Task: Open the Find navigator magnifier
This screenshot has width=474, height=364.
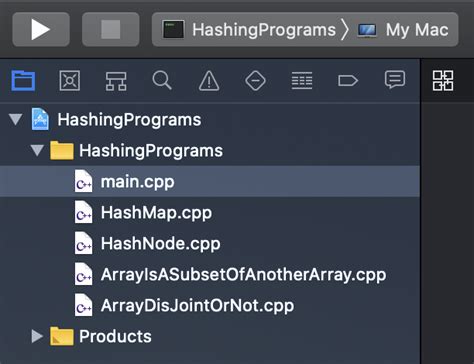Action: pyautogui.click(x=162, y=80)
